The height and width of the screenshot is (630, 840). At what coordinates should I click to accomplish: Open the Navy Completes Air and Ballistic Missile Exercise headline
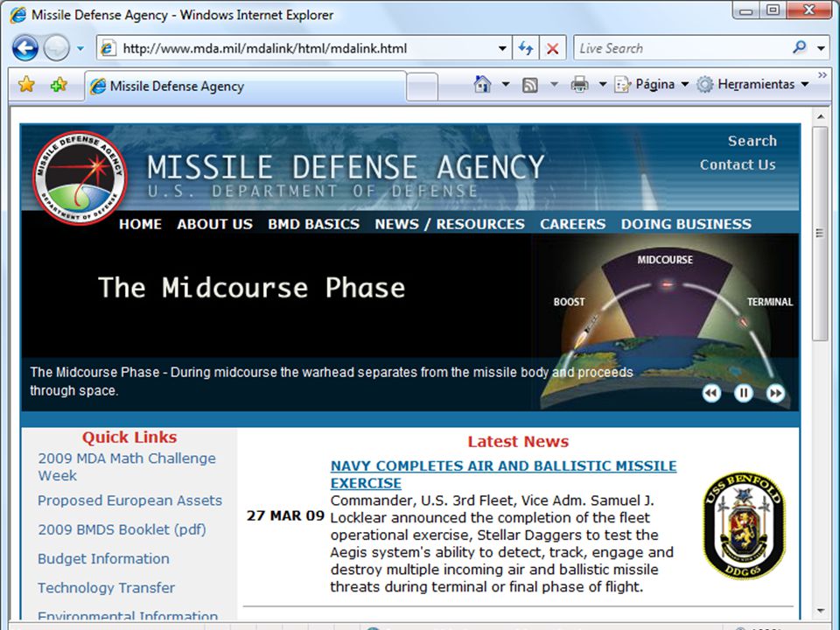[503, 474]
